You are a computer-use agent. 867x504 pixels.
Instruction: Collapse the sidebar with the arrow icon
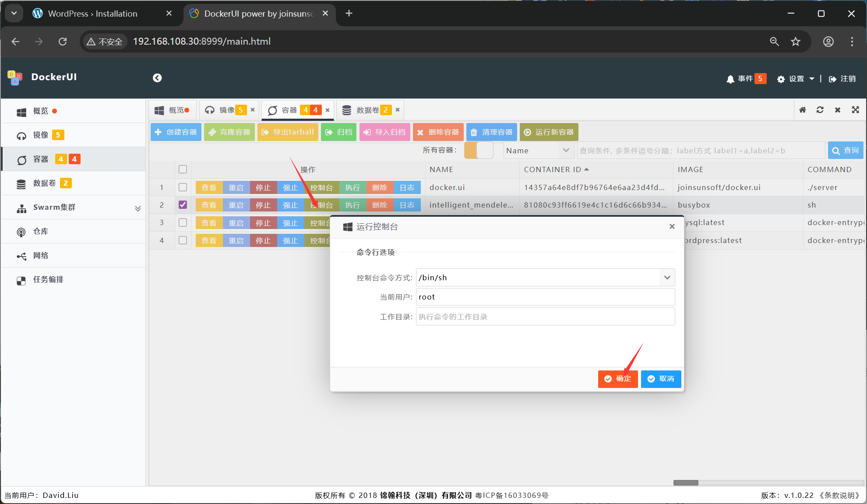[x=157, y=78]
